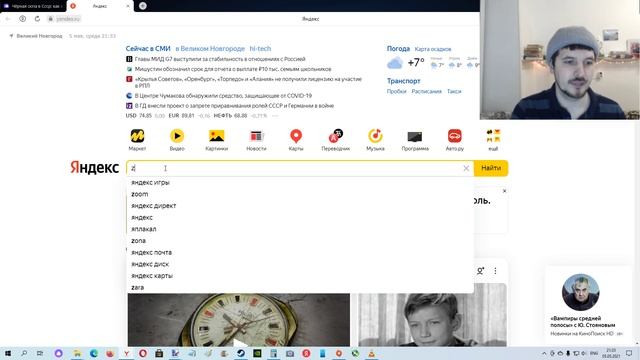This screenshot has height=360, width=640.
Task: Open the Карта осадков link
Action: [433, 49]
